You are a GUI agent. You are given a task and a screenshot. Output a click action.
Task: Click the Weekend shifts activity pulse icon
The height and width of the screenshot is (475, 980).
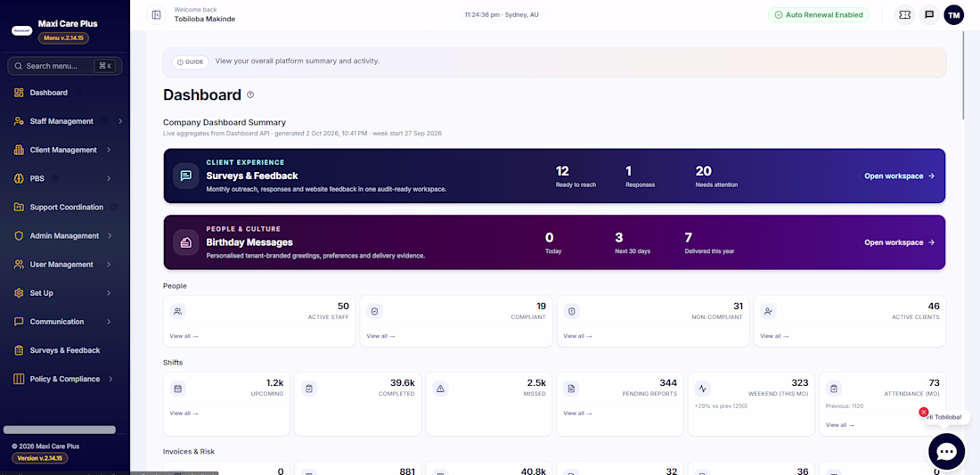(703, 389)
